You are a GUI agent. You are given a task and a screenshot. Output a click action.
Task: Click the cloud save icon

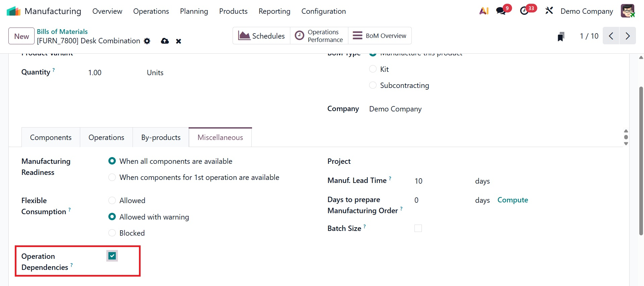[165, 41]
